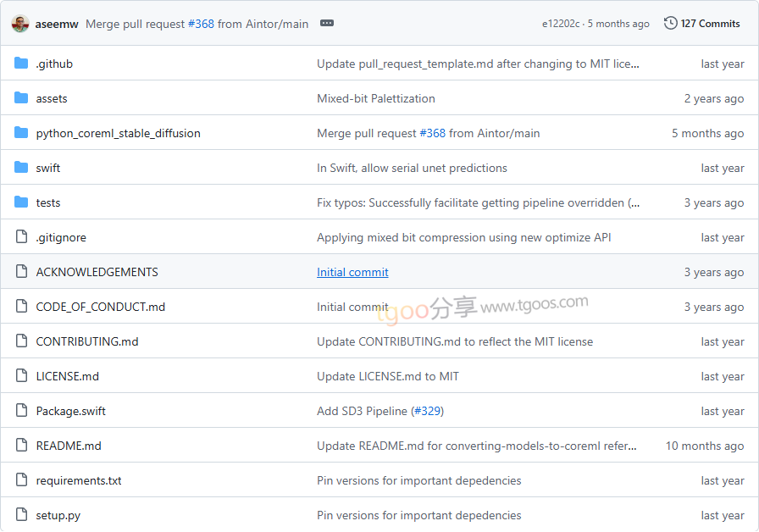
Task: Click the tests folder icon
Action: 21,202
